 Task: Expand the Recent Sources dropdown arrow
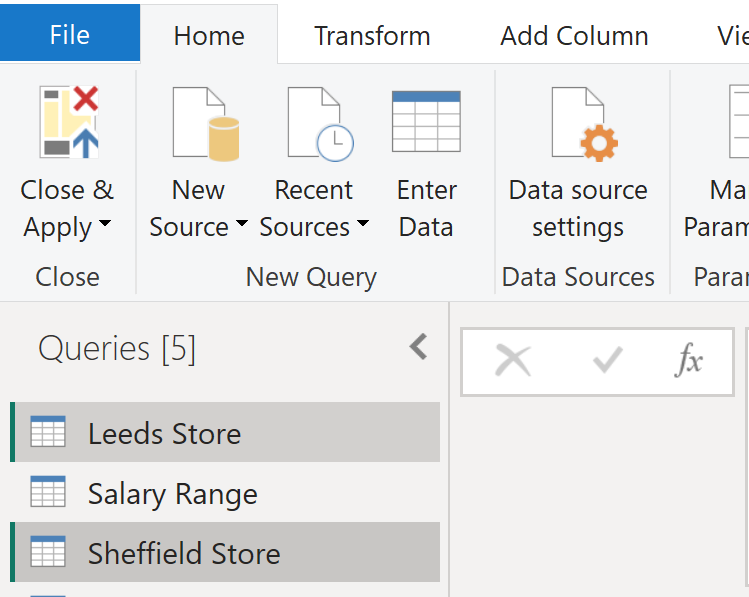pos(362,226)
